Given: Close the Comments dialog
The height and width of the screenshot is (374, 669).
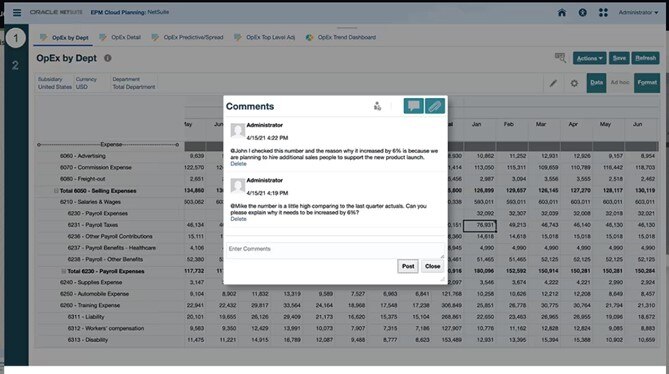Looking at the screenshot, I should [x=432, y=266].
